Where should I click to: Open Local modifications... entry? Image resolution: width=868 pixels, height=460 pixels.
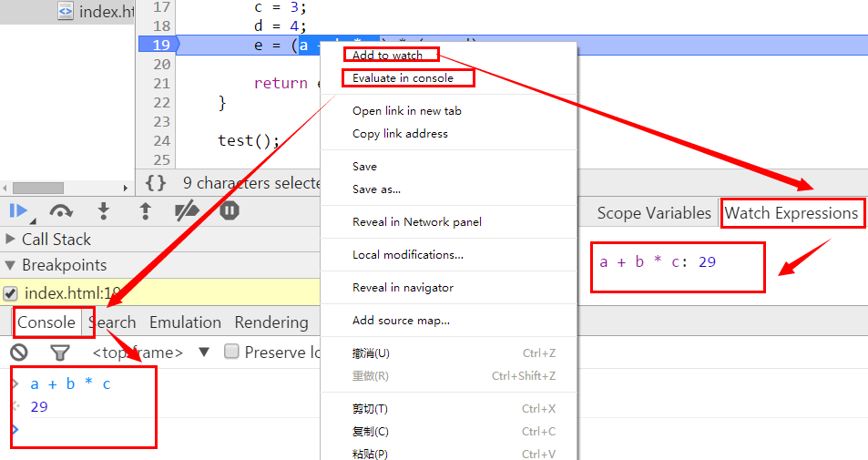408,255
